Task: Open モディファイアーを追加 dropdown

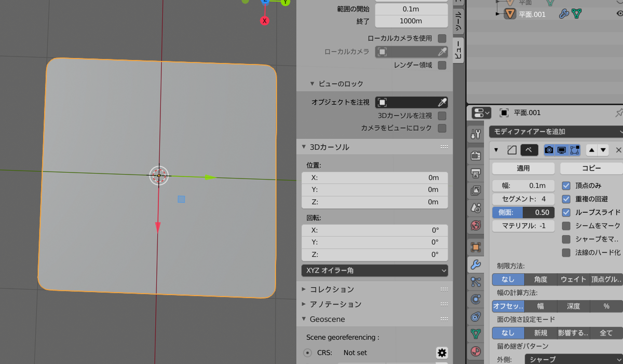Action: (x=556, y=132)
